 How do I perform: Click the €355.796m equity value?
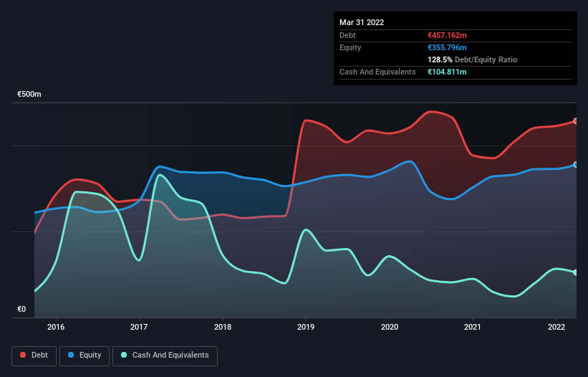point(447,47)
